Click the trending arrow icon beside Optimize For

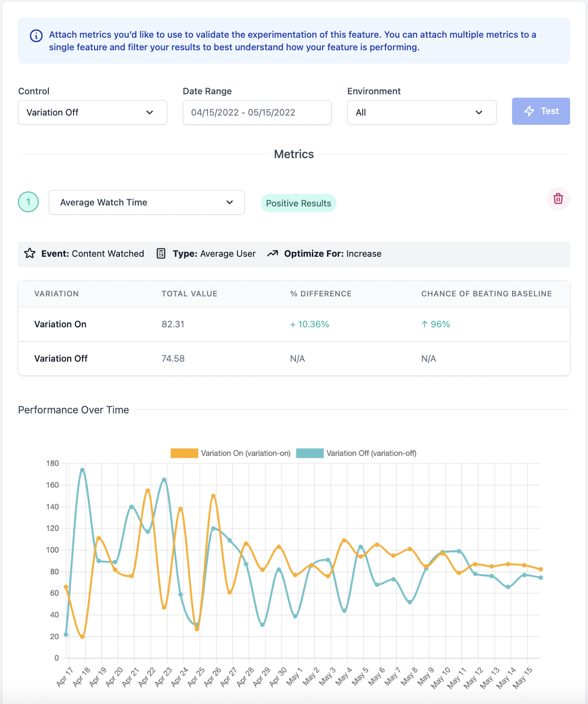click(272, 253)
